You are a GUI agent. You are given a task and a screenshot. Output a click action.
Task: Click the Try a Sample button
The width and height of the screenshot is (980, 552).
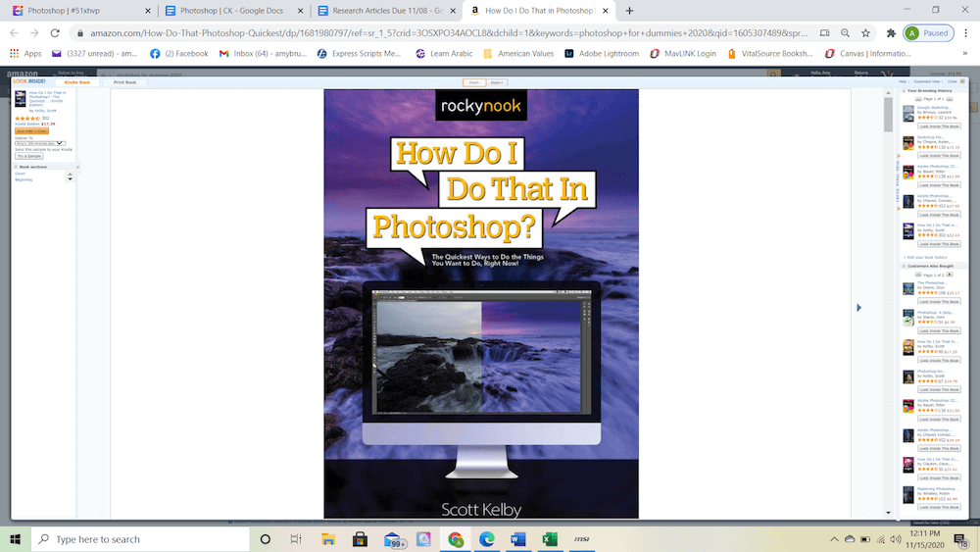click(28, 156)
